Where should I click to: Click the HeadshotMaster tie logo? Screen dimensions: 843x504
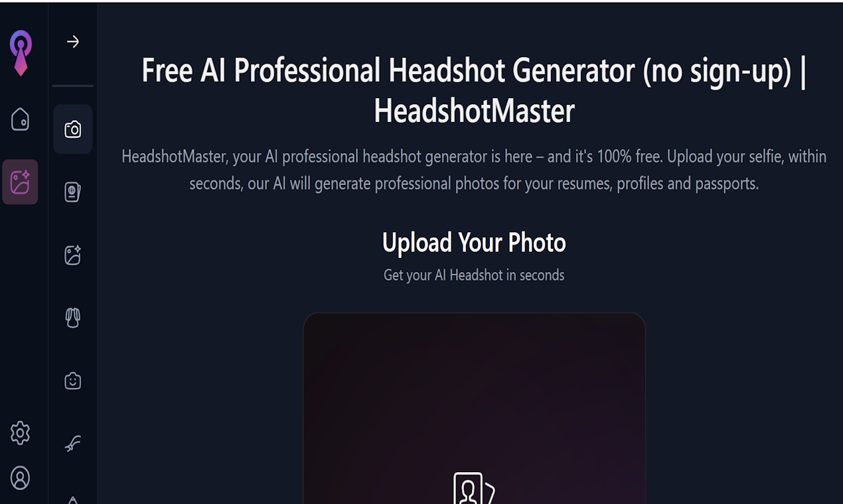(21, 53)
